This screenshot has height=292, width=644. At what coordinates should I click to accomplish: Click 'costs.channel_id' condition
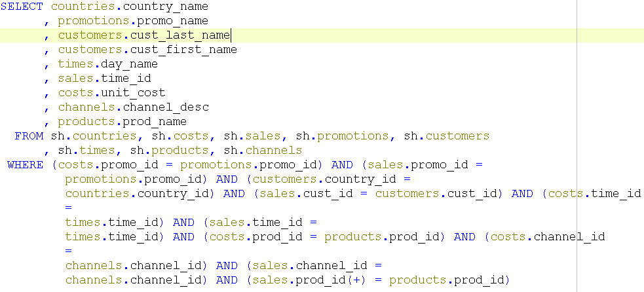[548, 237]
